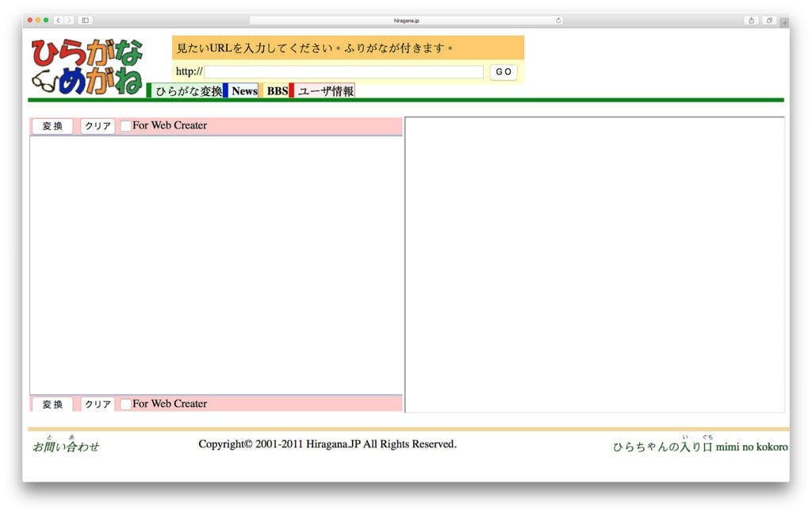Click the Safari back arrow

(59, 20)
